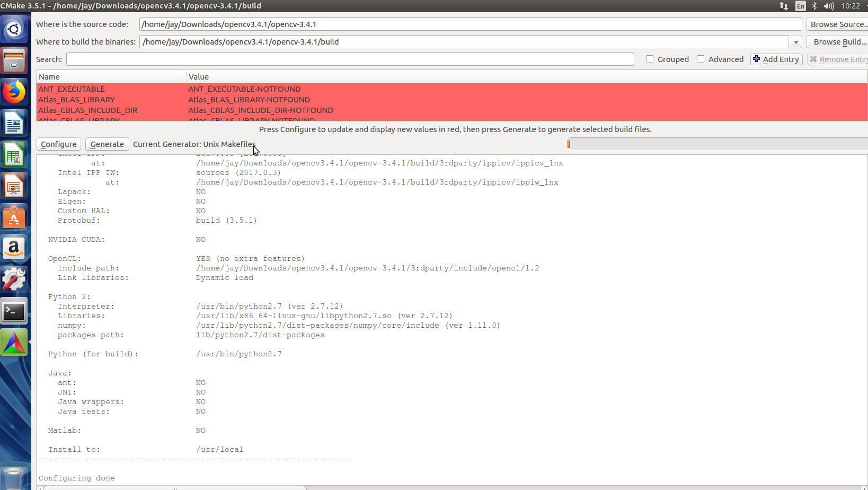This screenshot has height=490, width=868.
Task: Open the Terminal from the launcher
Action: click(14, 311)
